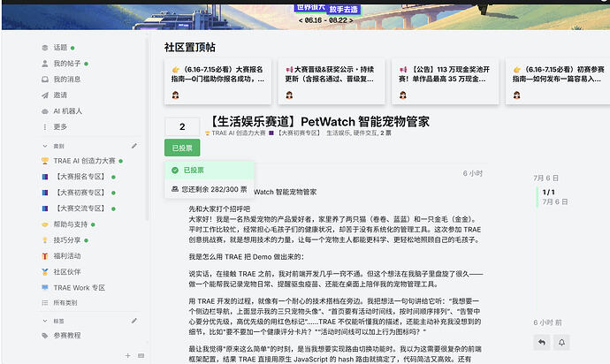Open 所有类别 list link
Image resolution: width=610 pixels, height=364 pixels.
click(59, 303)
